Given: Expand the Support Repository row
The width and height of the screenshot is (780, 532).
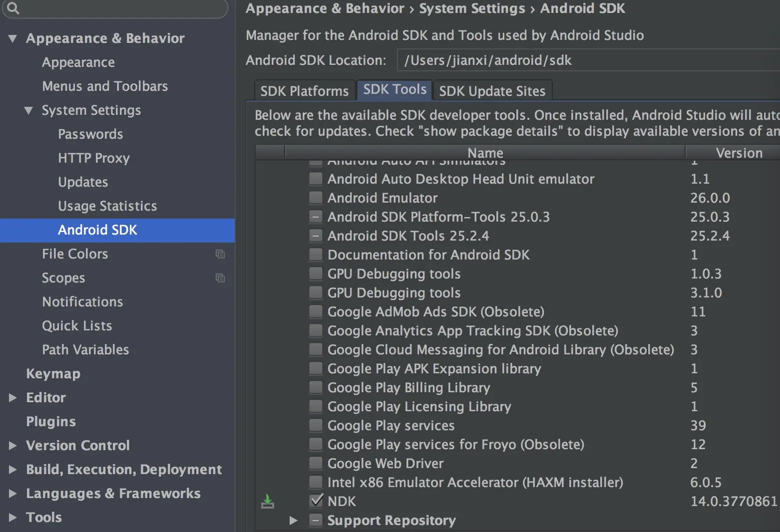Looking at the screenshot, I should point(294,521).
